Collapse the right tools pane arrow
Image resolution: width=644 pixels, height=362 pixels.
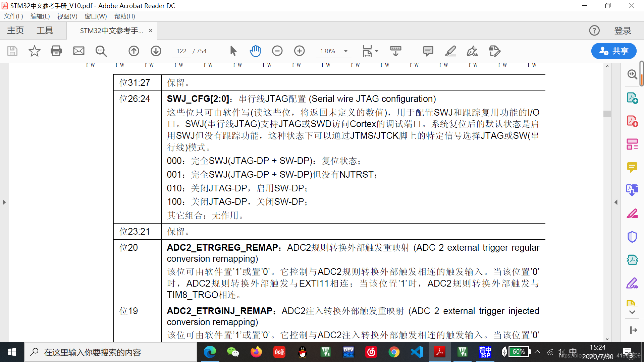pyautogui.click(x=616, y=202)
